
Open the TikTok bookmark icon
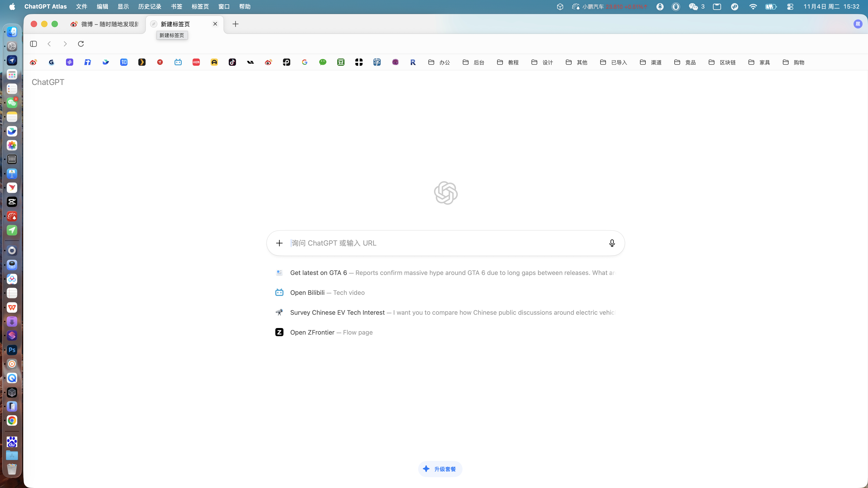(x=232, y=62)
